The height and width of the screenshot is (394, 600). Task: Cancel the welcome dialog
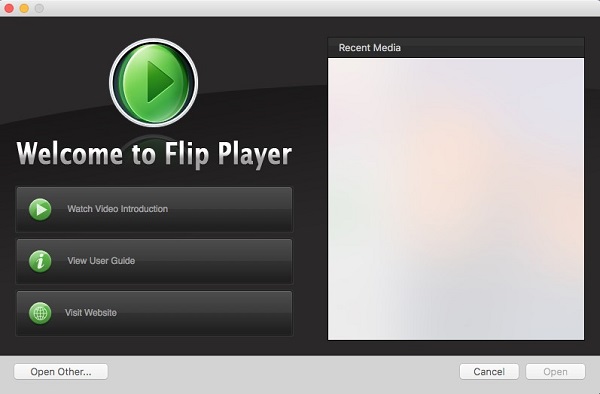[x=489, y=371]
